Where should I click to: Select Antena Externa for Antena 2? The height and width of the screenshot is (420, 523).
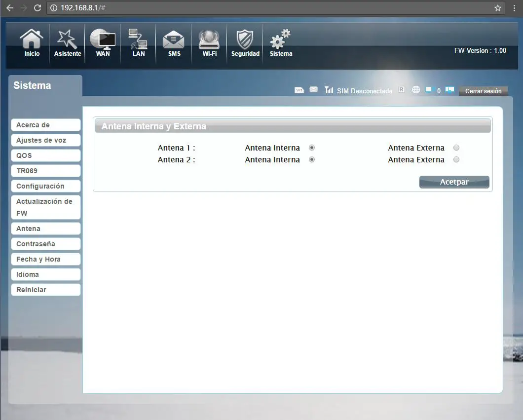coord(456,159)
